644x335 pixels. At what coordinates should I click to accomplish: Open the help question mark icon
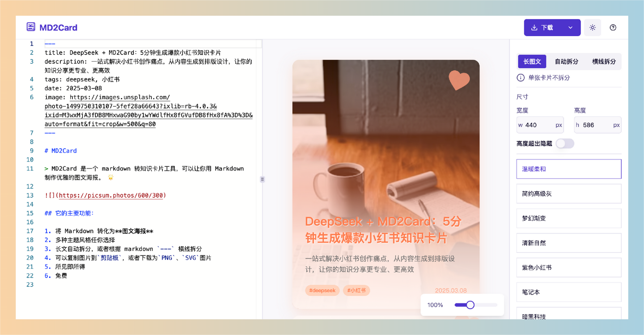[613, 28]
